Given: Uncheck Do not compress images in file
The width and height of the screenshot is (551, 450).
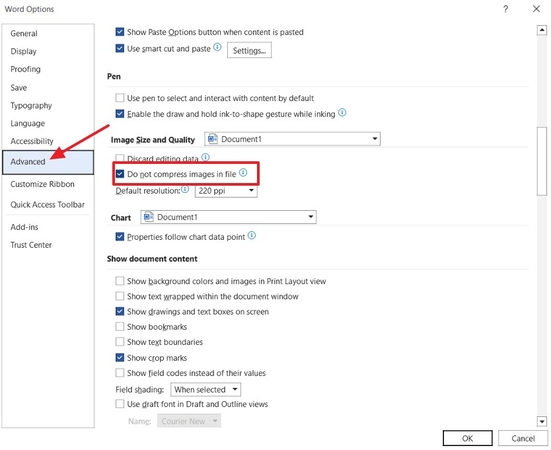Looking at the screenshot, I should pyautogui.click(x=120, y=174).
